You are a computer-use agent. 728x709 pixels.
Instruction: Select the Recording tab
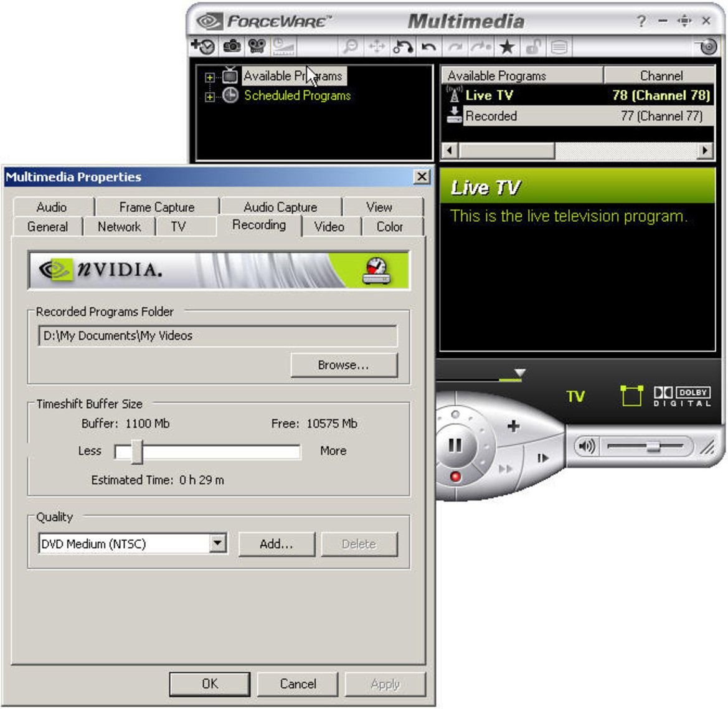coord(259,225)
